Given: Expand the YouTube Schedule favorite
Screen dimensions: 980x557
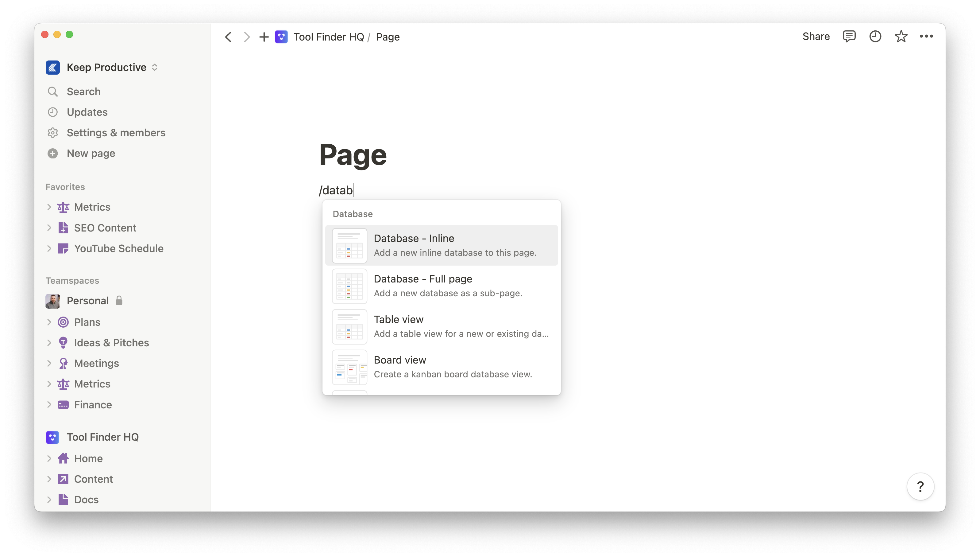Looking at the screenshot, I should [x=49, y=248].
